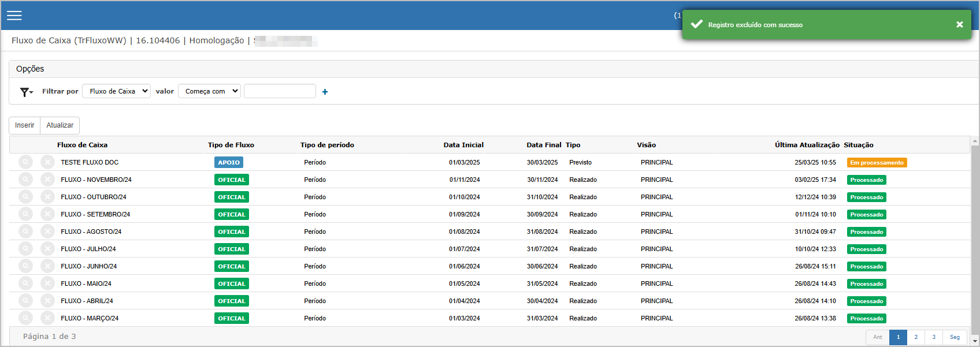The height and width of the screenshot is (347, 980).
Task: View details of FLUXO - ABRIL/24
Action: click(25, 301)
